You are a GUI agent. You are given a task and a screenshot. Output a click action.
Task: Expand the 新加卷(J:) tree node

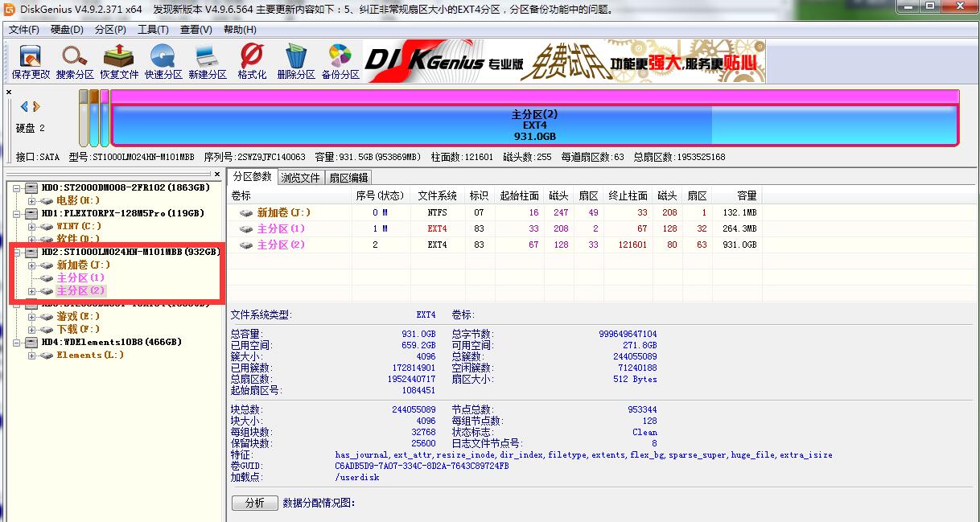point(32,265)
